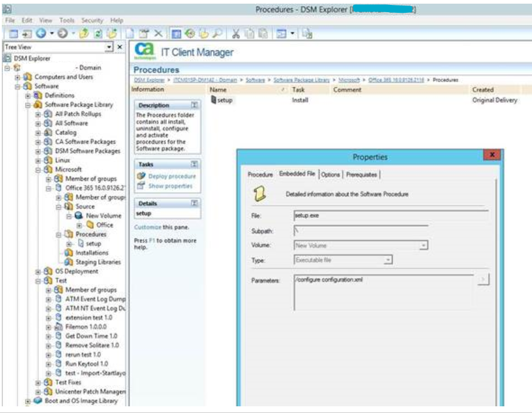Image resolution: width=532 pixels, height=413 pixels.
Task: Select Staging Libraries in the tree
Action: (97, 262)
